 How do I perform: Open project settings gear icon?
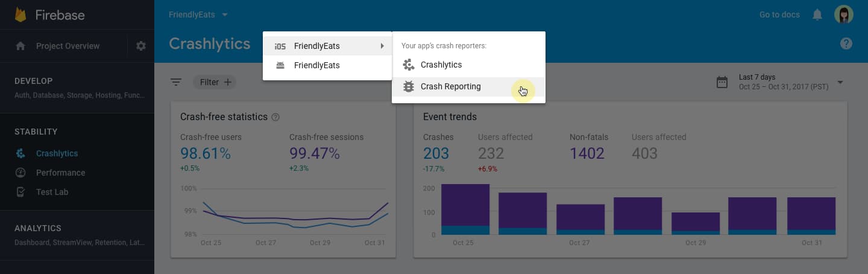coord(141,46)
